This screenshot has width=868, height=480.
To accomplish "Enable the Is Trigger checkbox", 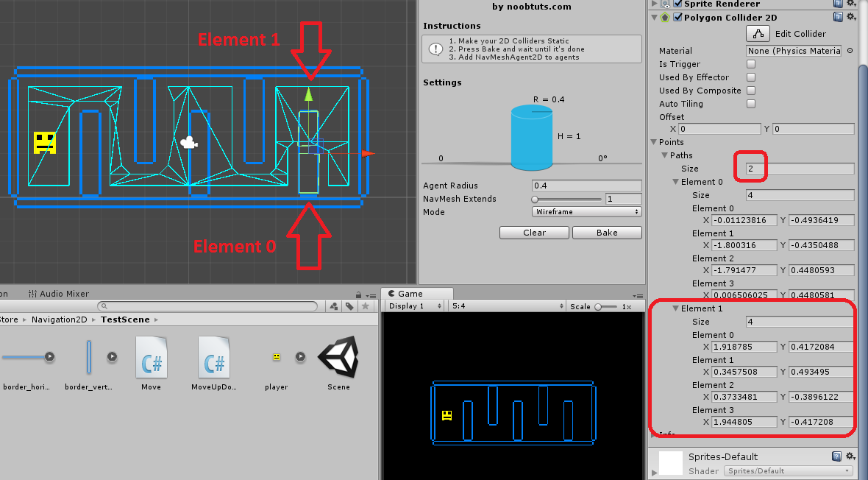I will click(751, 64).
